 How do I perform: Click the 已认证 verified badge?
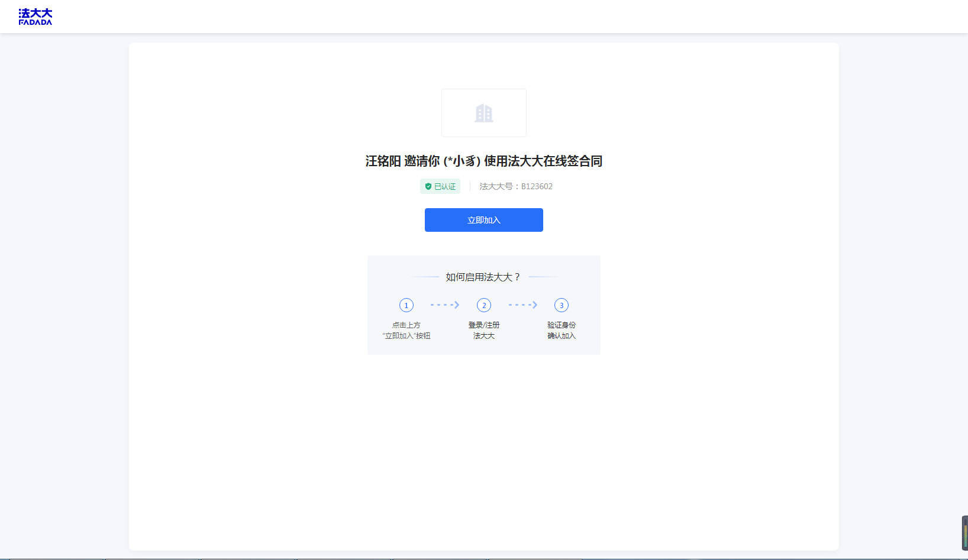[x=440, y=186]
